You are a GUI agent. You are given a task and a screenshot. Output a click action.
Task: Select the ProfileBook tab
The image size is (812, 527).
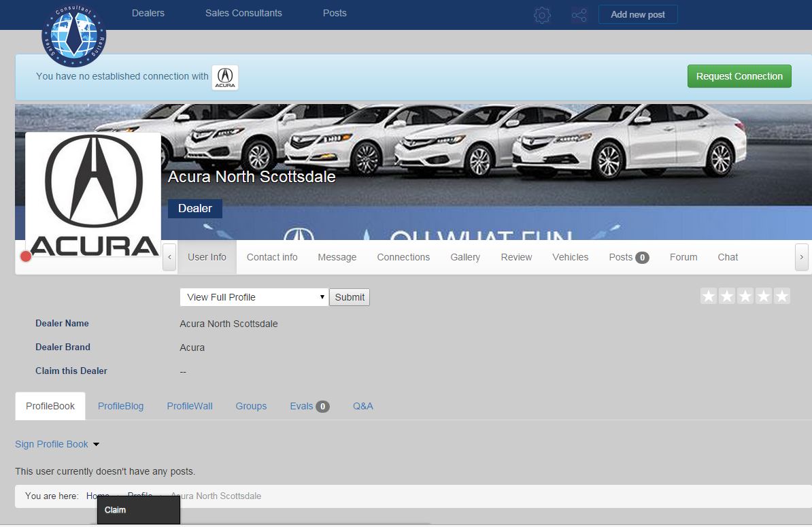click(50, 407)
